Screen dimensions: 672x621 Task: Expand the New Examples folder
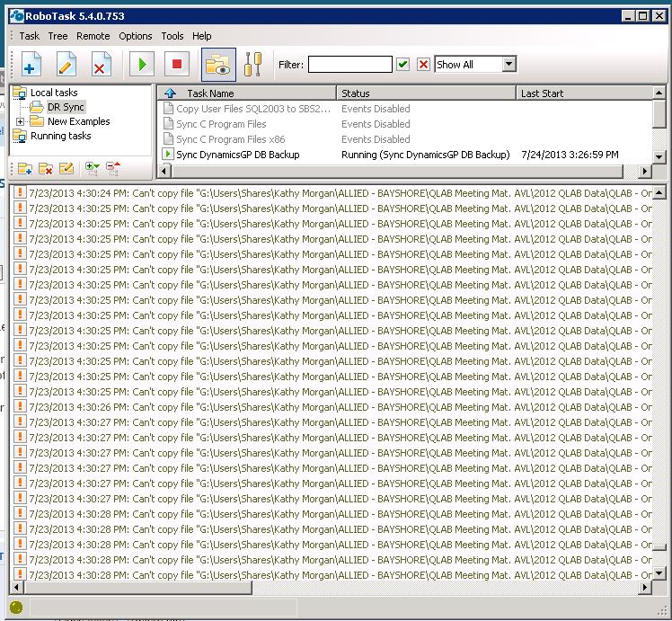(x=20, y=121)
